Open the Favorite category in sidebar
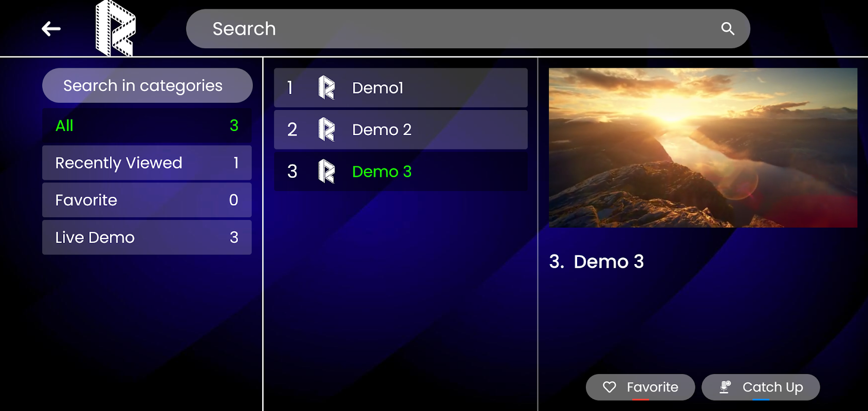Screen dimensions: 868x411 pyautogui.click(x=147, y=200)
